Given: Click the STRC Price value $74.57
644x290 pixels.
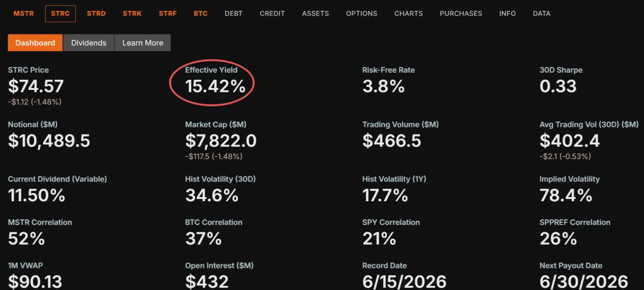Looking at the screenshot, I should tap(36, 86).
